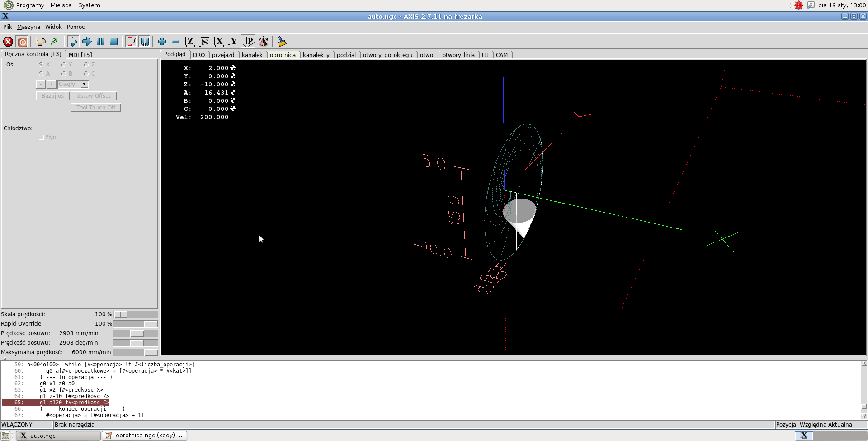
Task: Toggle rotate view mode icon
Action: pyautogui.click(x=263, y=42)
